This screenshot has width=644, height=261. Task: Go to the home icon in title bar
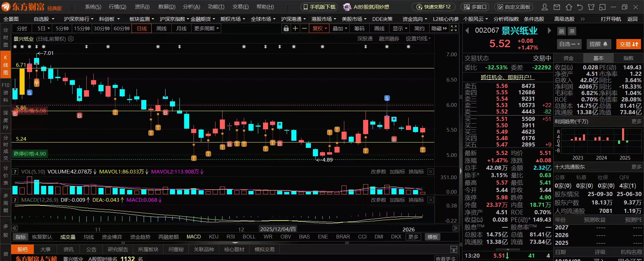(568, 7)
